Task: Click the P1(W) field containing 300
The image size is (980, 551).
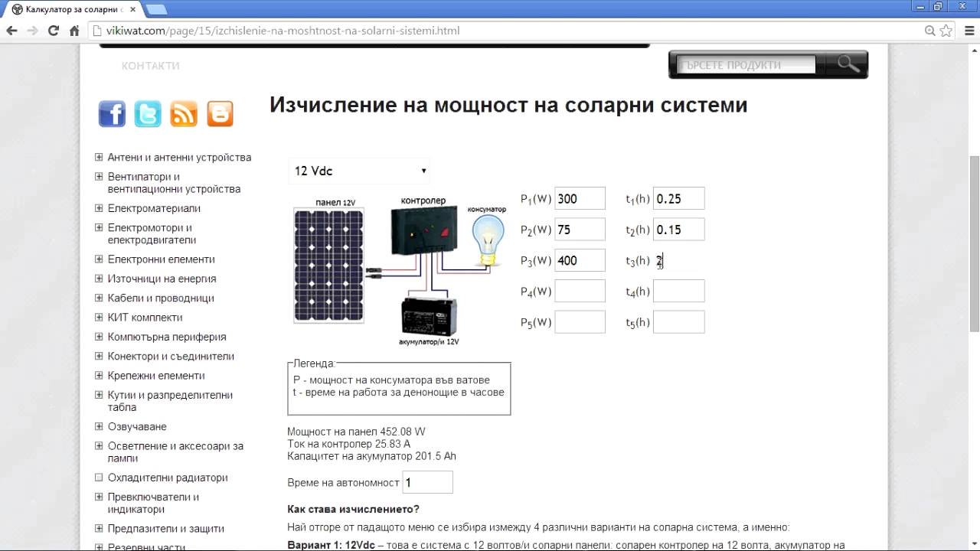Action: click(x=580, y=199)
